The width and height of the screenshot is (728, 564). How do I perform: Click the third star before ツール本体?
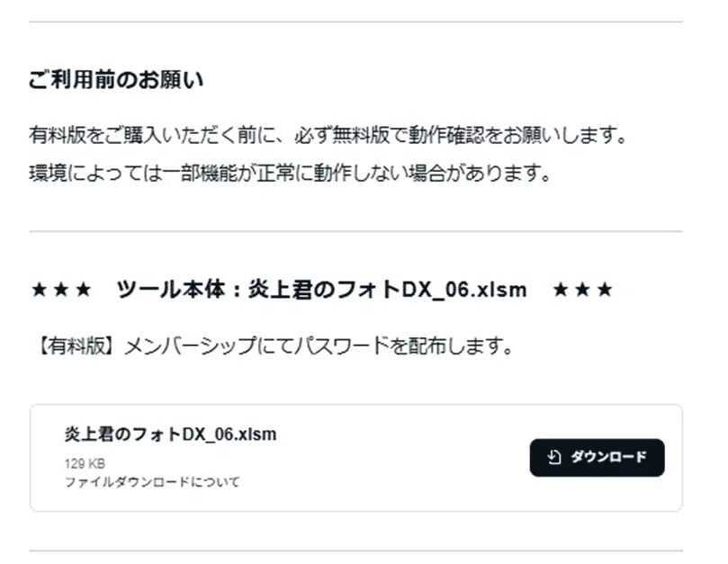pyautogui.click(x=84, y=290)
